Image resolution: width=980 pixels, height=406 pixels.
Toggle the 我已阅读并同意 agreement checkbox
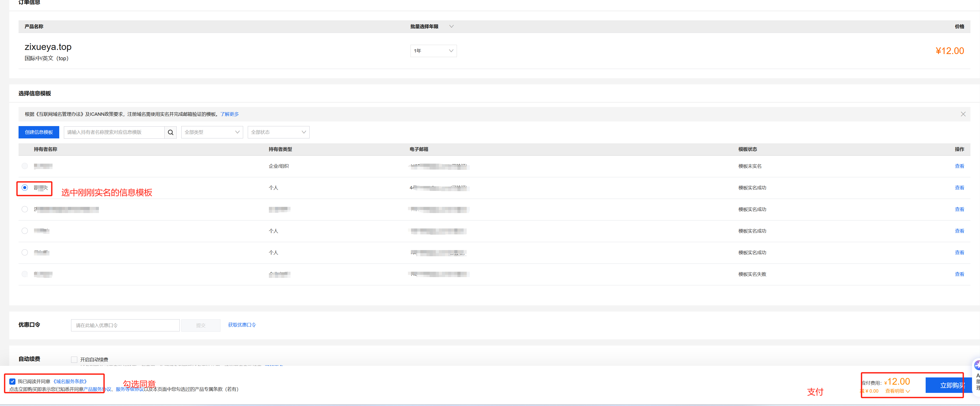(x=13, y=381)
